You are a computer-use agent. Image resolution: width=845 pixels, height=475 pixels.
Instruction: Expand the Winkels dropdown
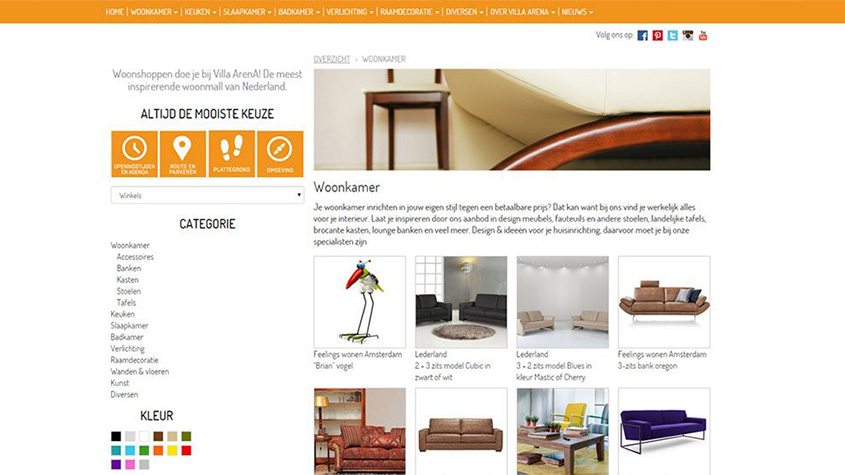[x=207, y=195]
